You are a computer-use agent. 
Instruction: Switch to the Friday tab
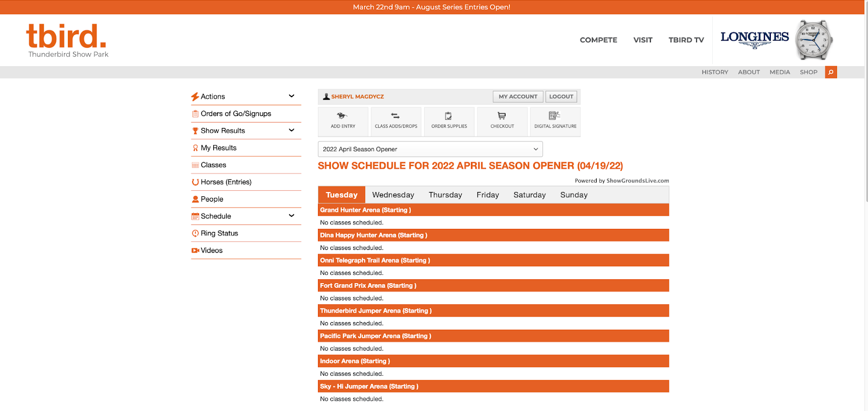point(488,195)
